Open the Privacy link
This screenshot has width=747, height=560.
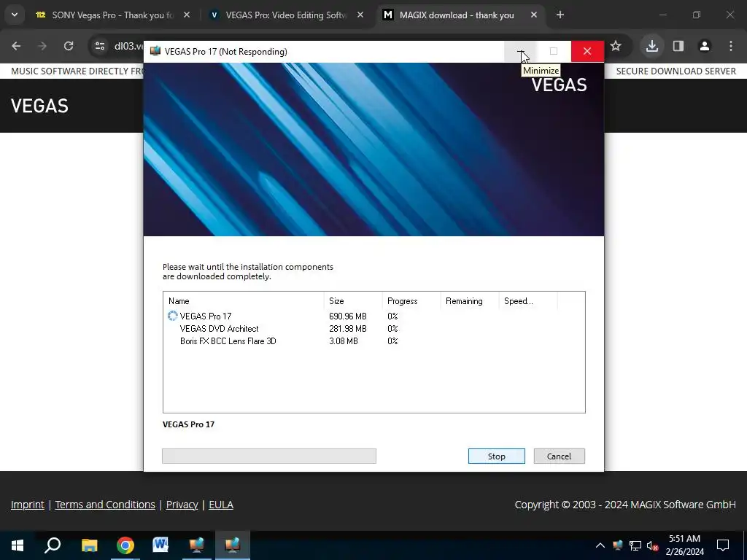pyautogui.click(x=182, y=505)
